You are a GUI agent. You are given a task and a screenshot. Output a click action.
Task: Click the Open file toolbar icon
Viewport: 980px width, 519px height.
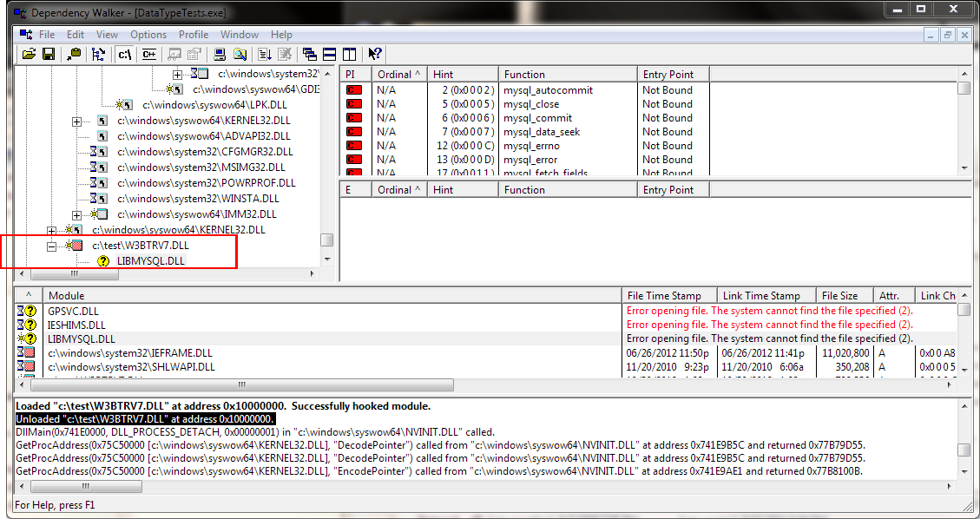pos(29,54)
